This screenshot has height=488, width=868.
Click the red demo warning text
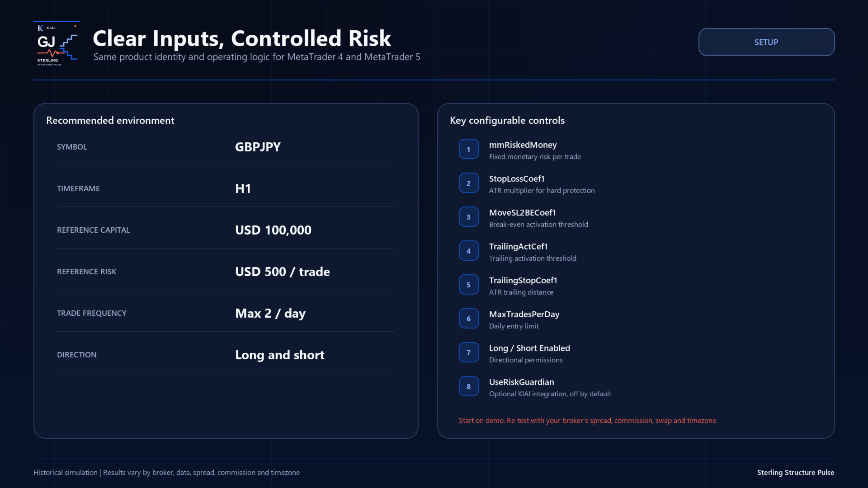[588, 420]
